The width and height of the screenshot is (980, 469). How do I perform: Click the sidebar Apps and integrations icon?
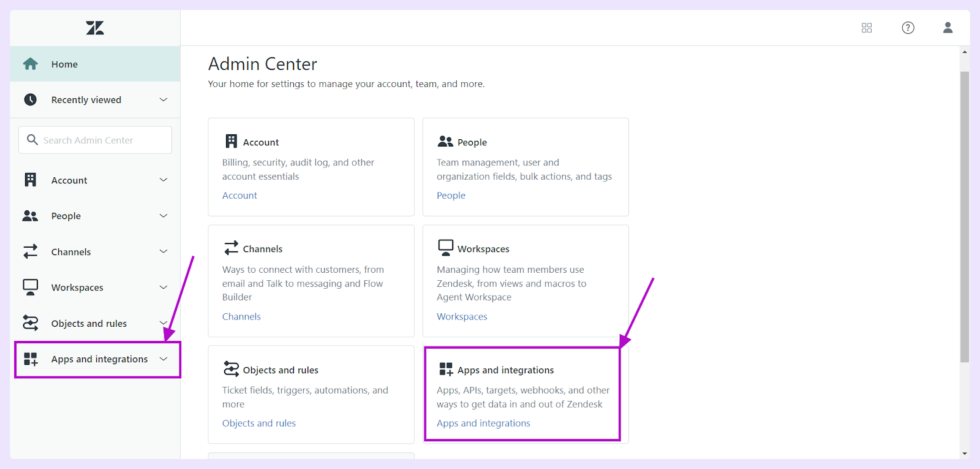point(31,359)
